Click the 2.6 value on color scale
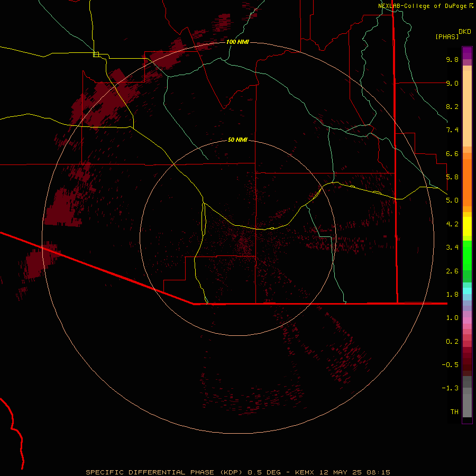This screenshot has height=476, width=476. click(x=452, y=271)
